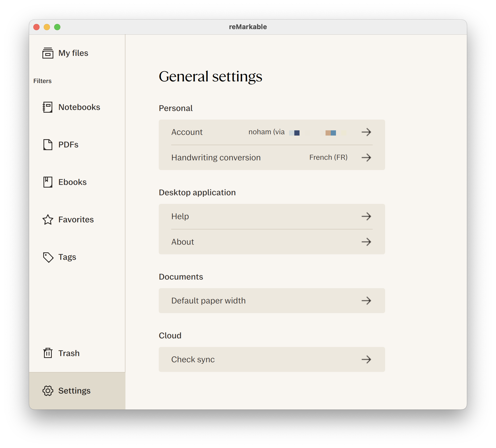Viewport: 496px width, 448px height.
Task: Click the French (FR) language value
Action: pos(328,157)
